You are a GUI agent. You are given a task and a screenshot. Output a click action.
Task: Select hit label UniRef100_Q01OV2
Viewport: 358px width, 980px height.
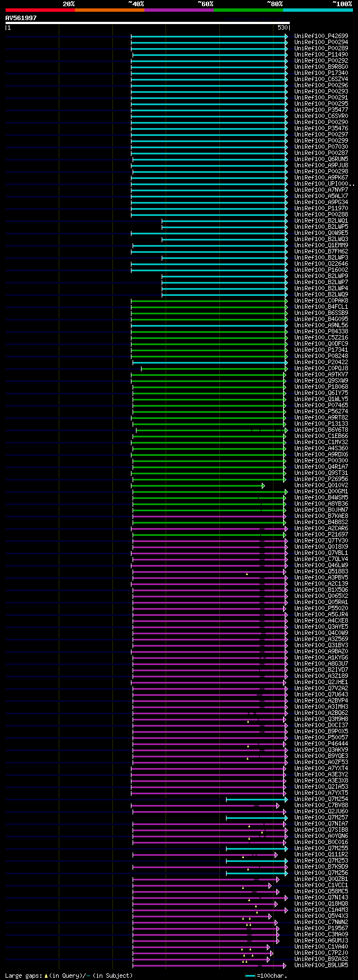tap(321, 486)
